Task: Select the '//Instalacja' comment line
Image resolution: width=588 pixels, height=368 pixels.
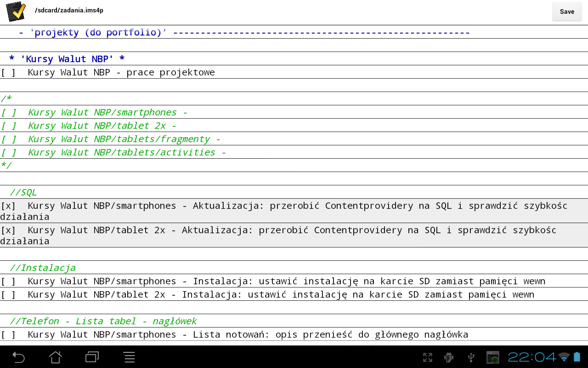Action: 294,268
